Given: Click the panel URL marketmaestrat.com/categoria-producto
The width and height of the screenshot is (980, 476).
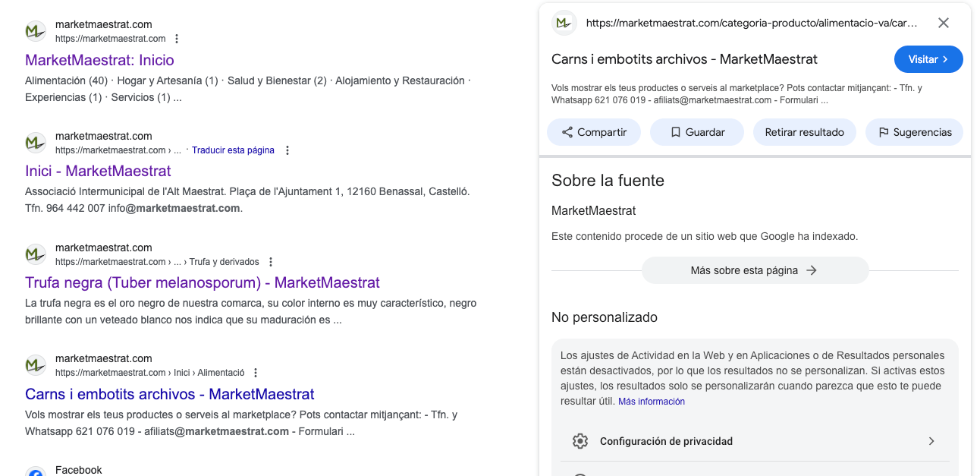Looking at the screenshot, I should click(x=752, y=23).
